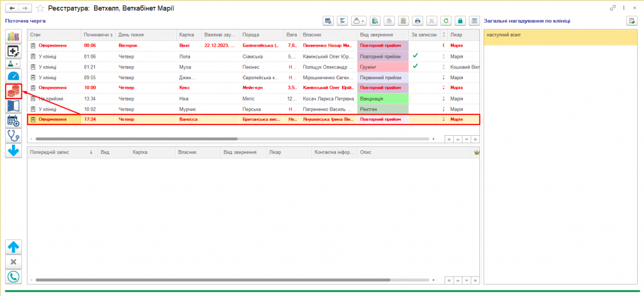644x296 pixels.
Task: Click the Опис column header
Action: (x=414, y=152)
